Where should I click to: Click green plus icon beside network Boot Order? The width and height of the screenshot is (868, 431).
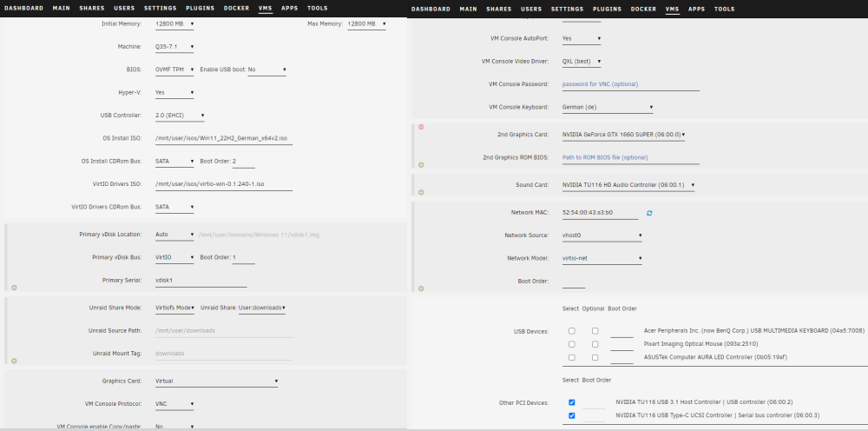(x=421, y=288)
